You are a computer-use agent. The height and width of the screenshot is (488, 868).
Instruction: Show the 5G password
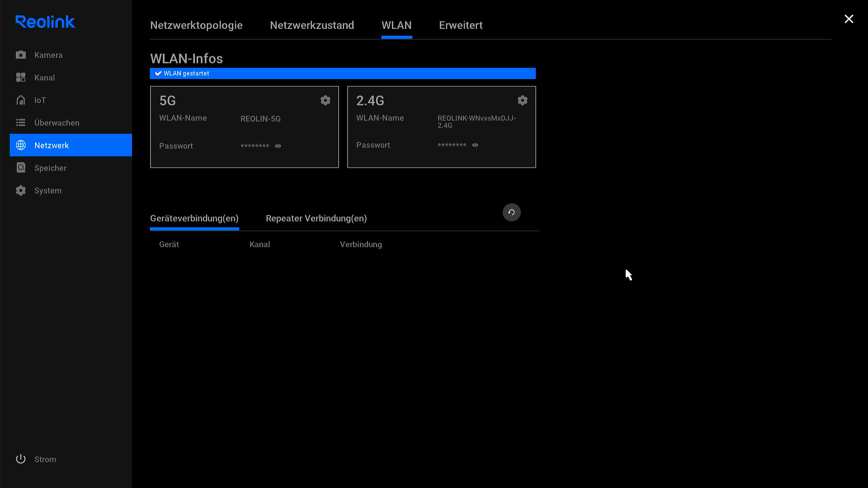point(278,146)
